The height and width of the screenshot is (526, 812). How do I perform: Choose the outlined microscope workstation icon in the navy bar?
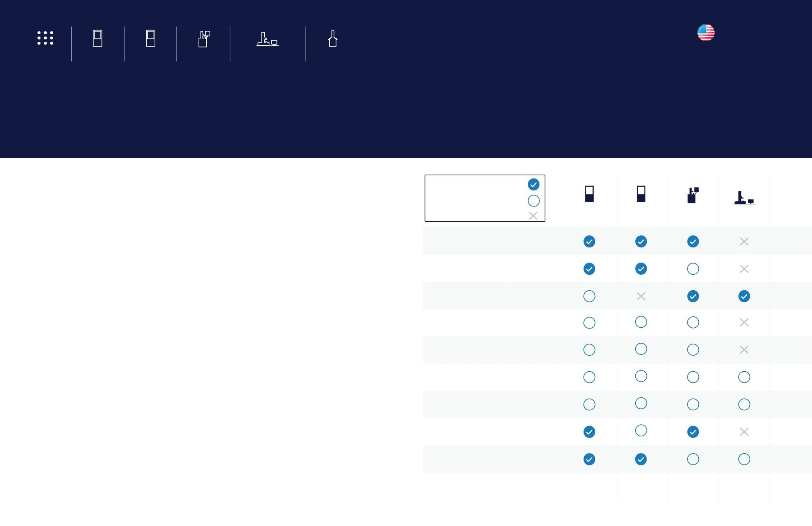267,39
